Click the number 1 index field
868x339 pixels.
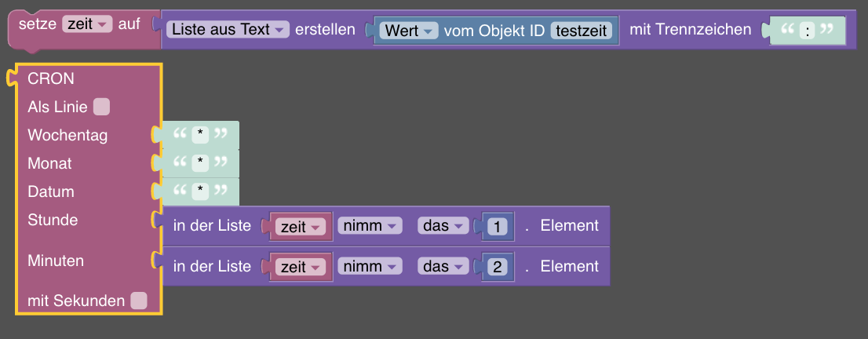[x=498, y=227]
